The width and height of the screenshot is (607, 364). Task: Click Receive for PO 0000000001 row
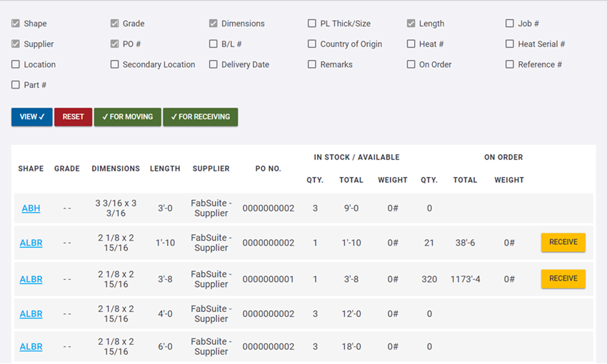pos(563,279)
